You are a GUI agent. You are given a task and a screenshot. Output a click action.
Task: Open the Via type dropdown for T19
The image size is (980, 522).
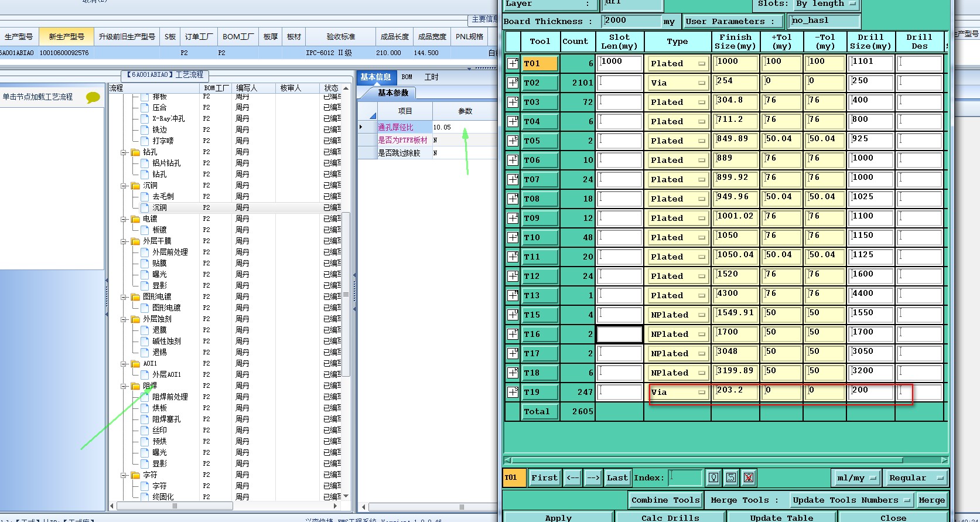click(x=678, y=392)
